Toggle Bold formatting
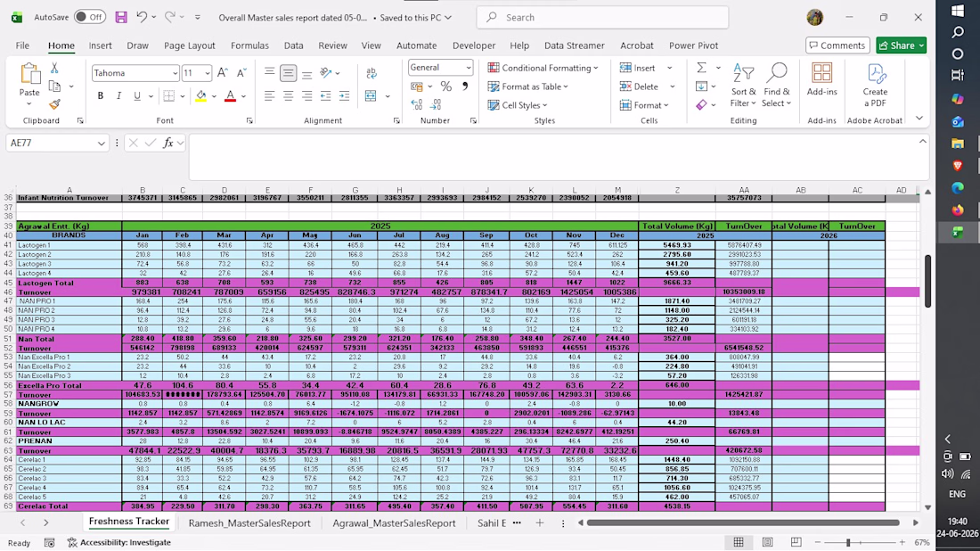 click(x=100, y=96)
